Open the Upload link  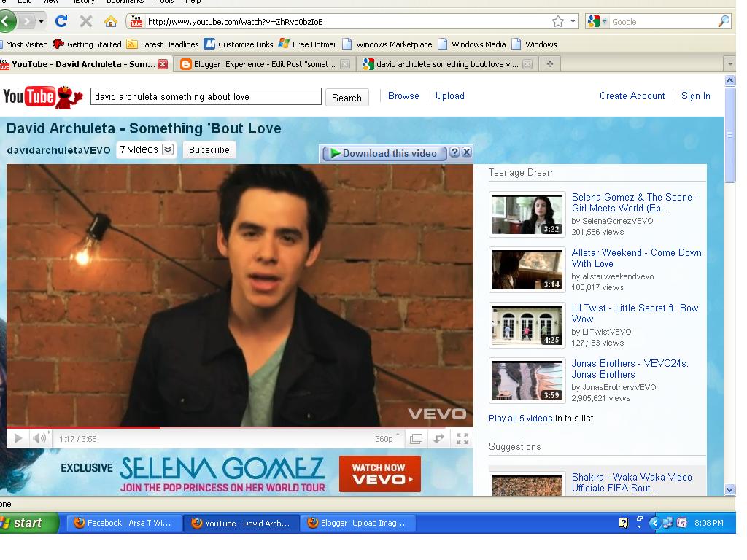(449, 96)
